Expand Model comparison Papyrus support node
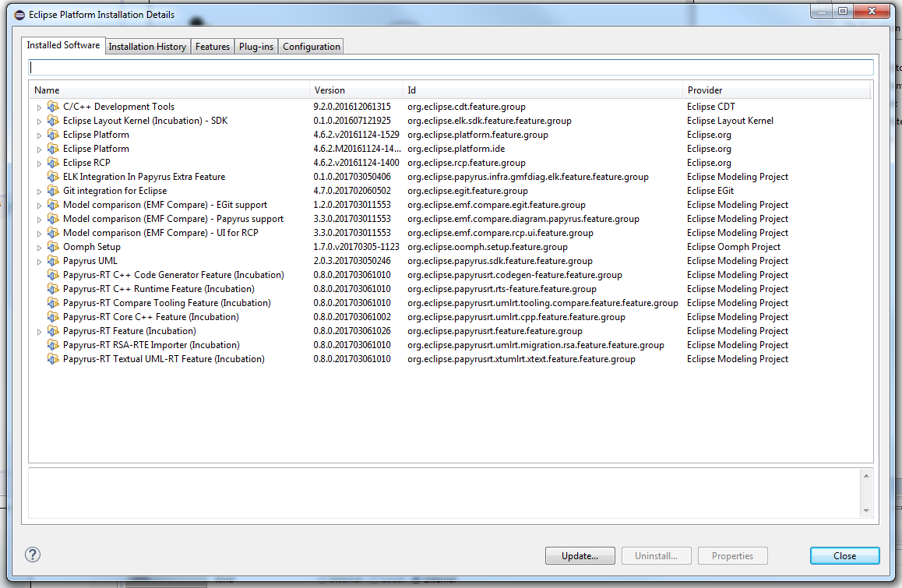 click(x=39, y=220)
